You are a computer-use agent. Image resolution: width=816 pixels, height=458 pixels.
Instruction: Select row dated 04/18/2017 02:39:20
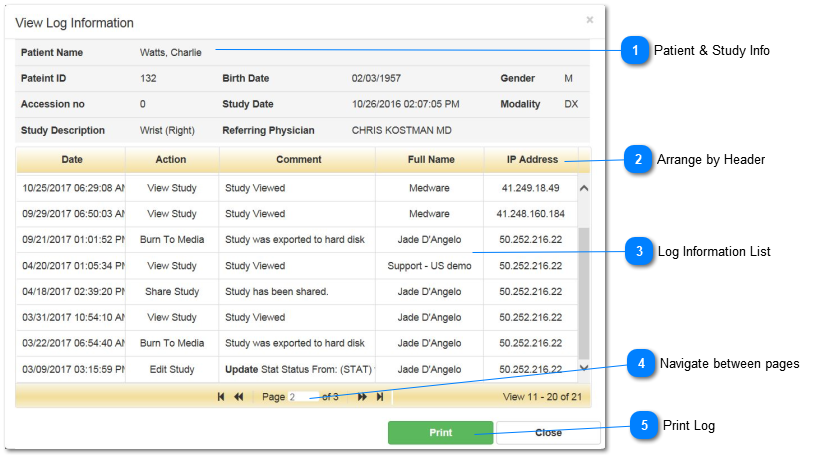(x=297, y=292)
